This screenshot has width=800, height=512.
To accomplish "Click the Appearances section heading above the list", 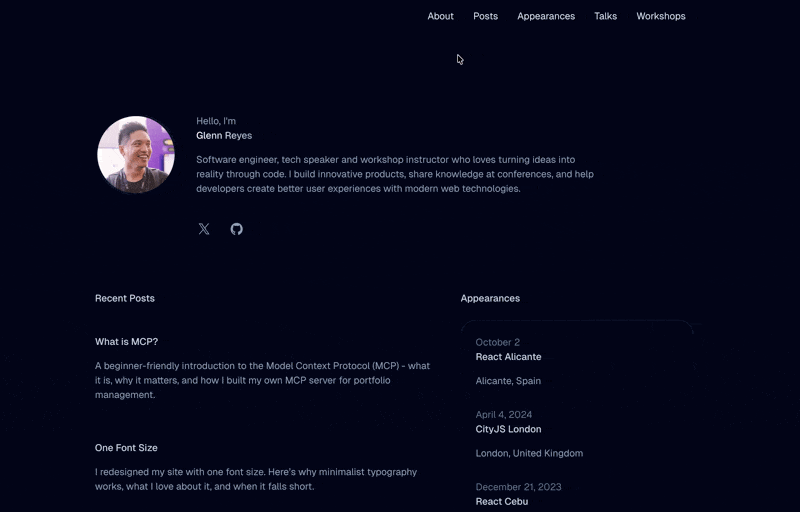I will point(490,298).
